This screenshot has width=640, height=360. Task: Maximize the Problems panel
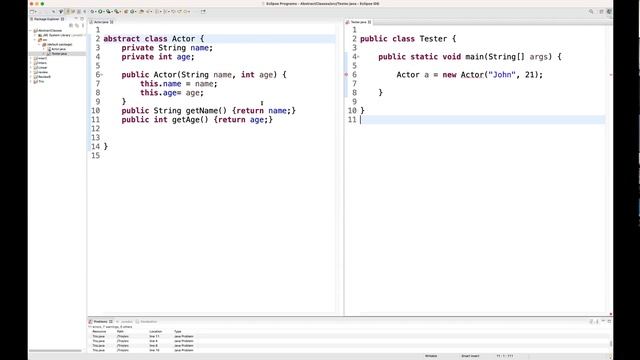[609, 322]
